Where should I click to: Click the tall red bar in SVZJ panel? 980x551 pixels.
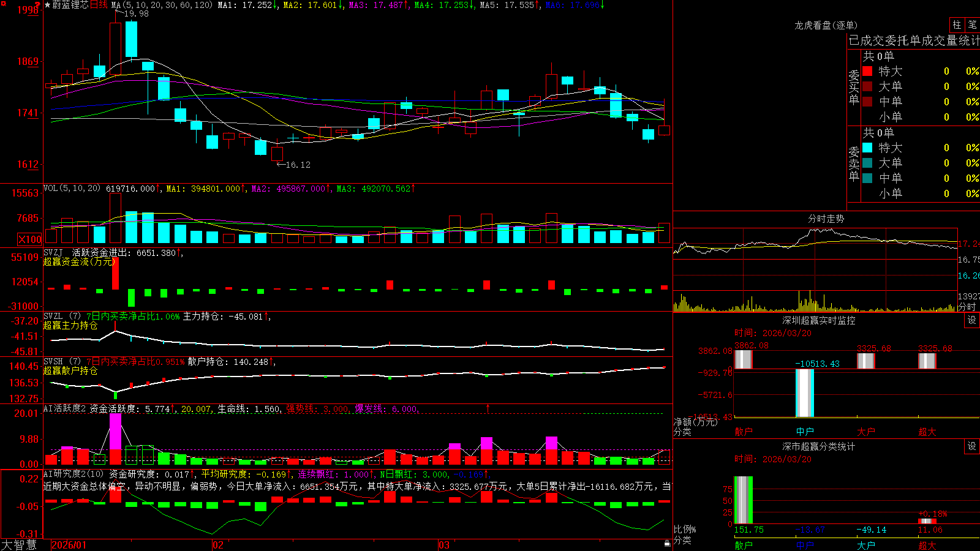115,274
